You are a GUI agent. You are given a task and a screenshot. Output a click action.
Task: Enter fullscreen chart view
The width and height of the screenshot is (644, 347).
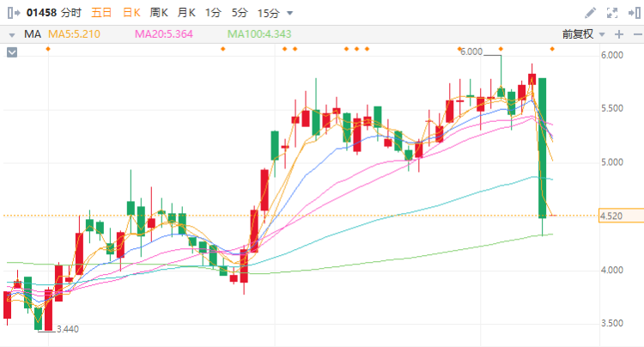[x=612, y=13]
